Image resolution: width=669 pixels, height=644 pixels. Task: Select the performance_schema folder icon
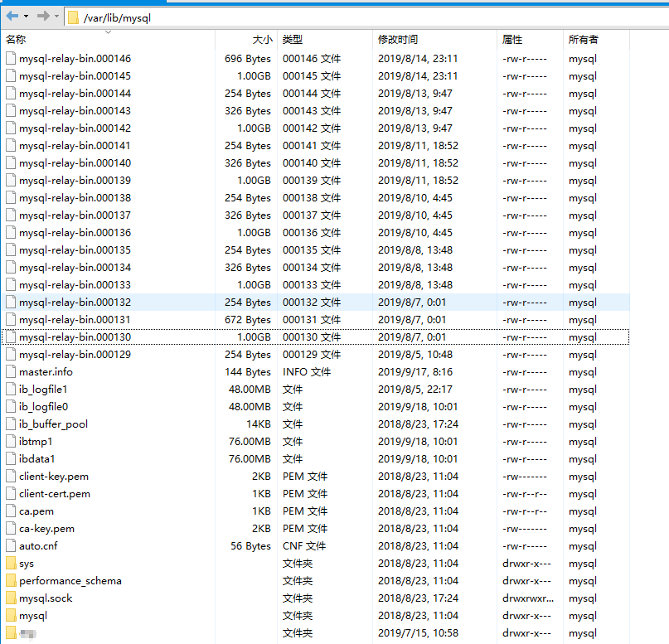tap(11, 581)
